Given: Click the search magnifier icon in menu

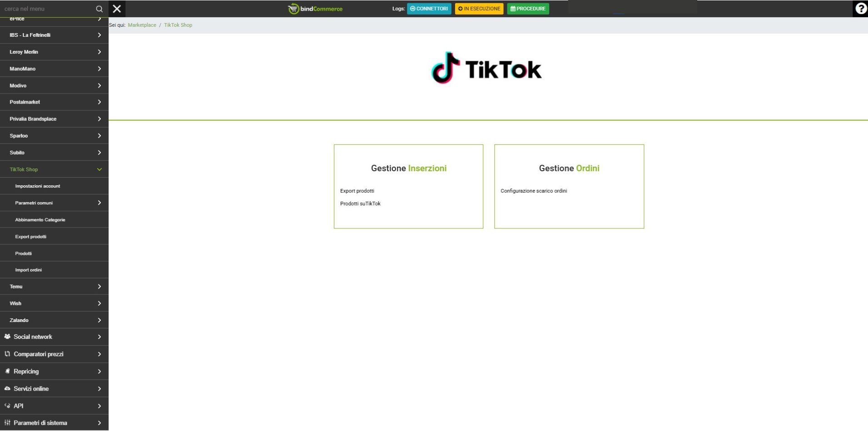Looking at the screenshot, I should click(x=99, y=9).
